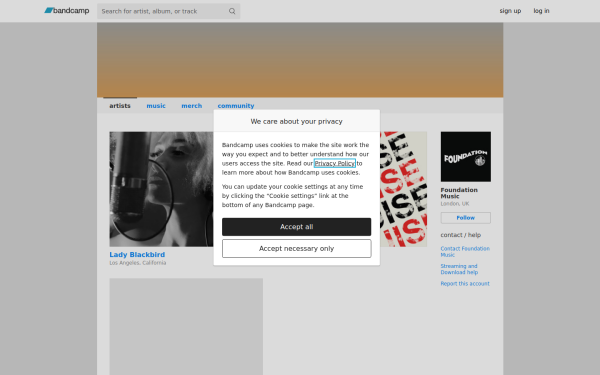The height and width of the screenshot is (375, 600).
Task: Click the 'Los Angeles, California' text
Action: (x=138, y=263)
